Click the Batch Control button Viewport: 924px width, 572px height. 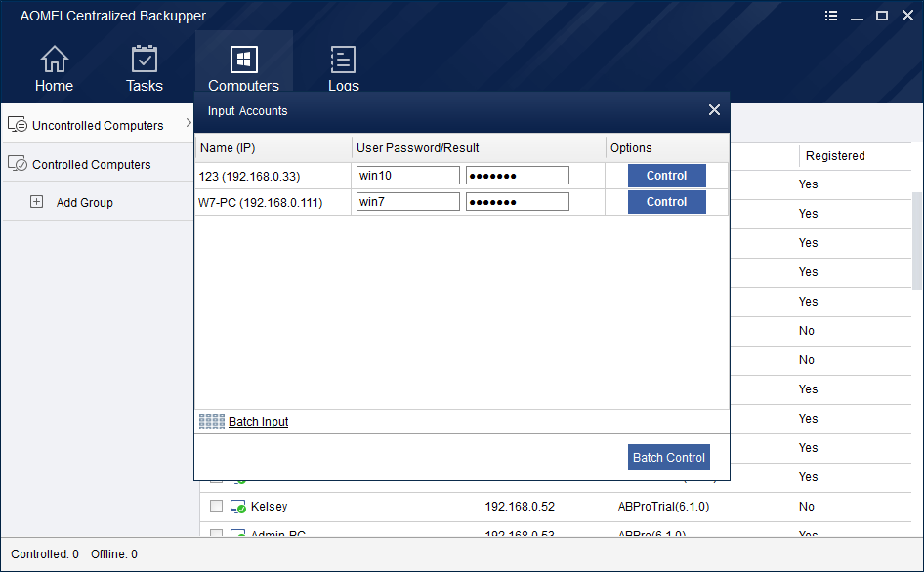point(669,457)
